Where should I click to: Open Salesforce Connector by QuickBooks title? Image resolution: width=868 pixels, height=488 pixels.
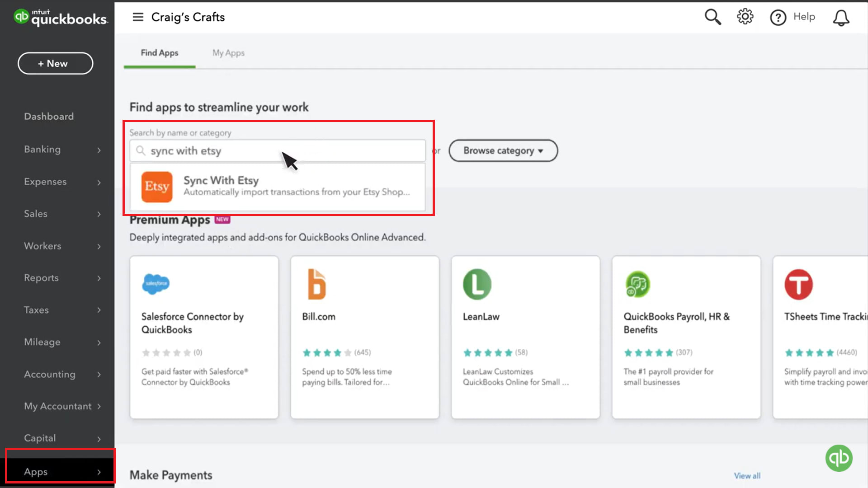(193, 323)
